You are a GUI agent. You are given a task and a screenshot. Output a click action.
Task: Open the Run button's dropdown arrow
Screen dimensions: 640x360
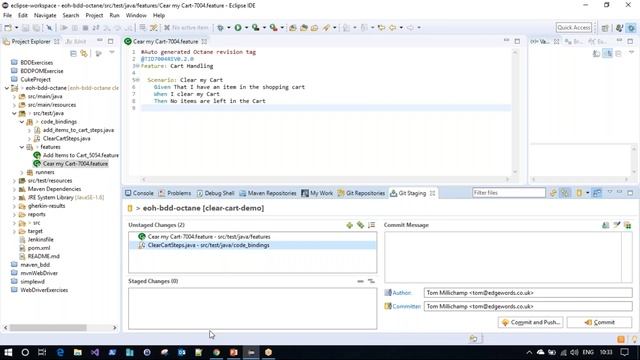point(246,28)
